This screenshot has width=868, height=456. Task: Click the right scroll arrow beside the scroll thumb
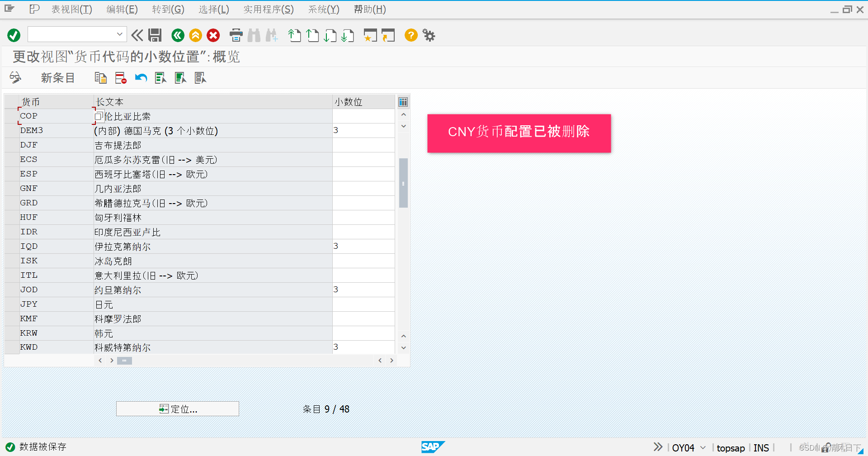(x=112, y=361)
